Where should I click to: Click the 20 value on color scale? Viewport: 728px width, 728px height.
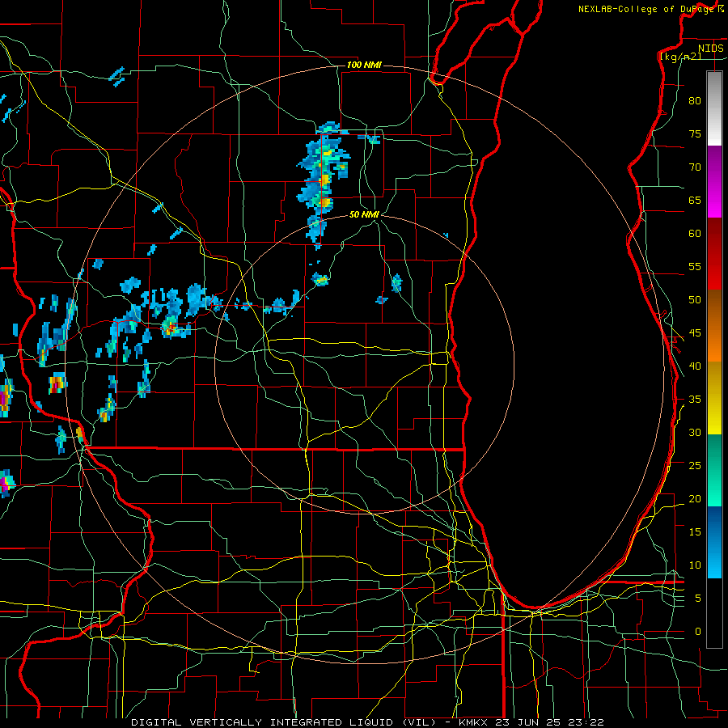tap(695, 498)
